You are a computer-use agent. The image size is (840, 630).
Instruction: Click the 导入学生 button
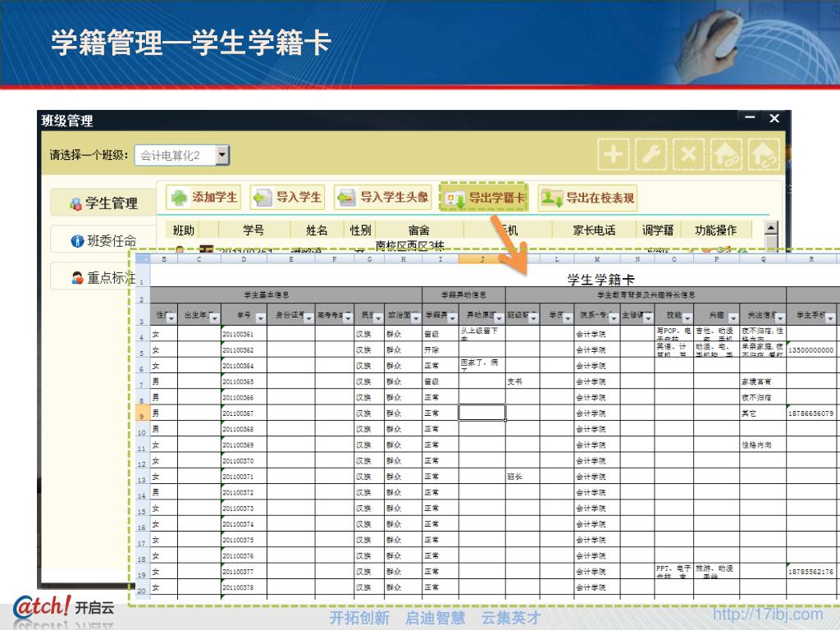288,197
